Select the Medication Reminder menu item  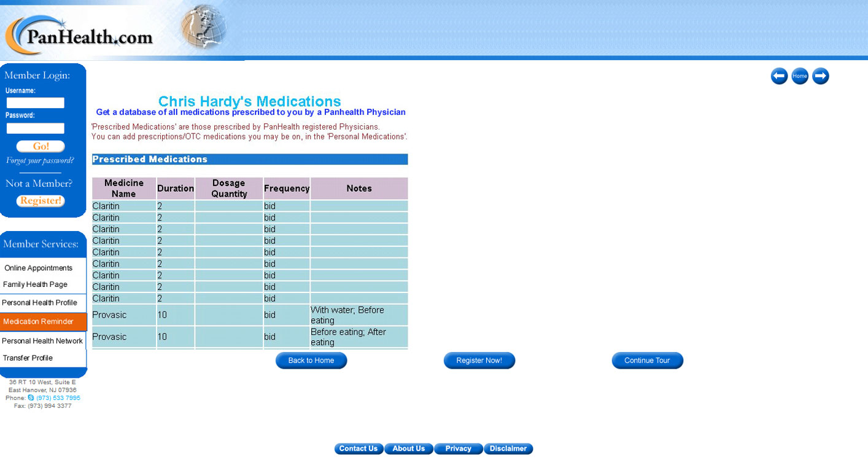(x=39, y=322)
